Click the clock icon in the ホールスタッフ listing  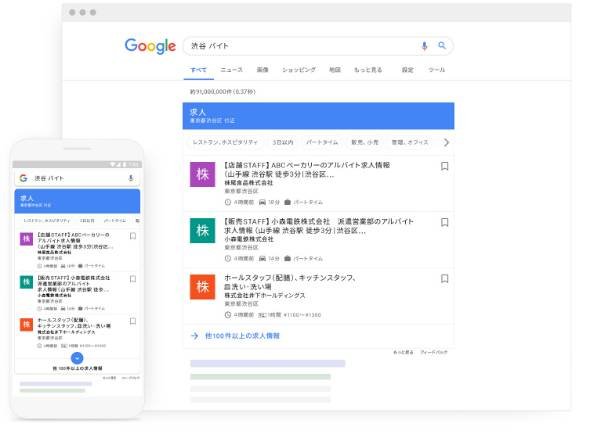(228, 315)
